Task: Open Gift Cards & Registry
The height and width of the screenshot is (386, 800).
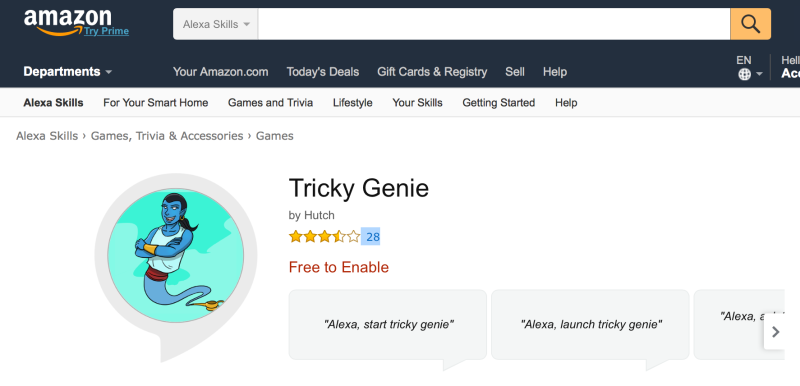Action: pos(432,72)
